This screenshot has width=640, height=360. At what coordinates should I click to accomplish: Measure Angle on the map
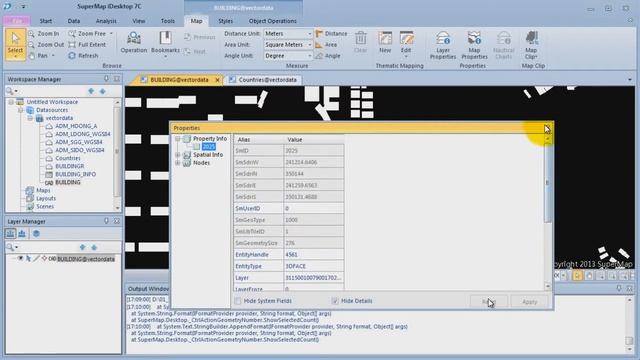pyautogui.click(x=328, y=56)
